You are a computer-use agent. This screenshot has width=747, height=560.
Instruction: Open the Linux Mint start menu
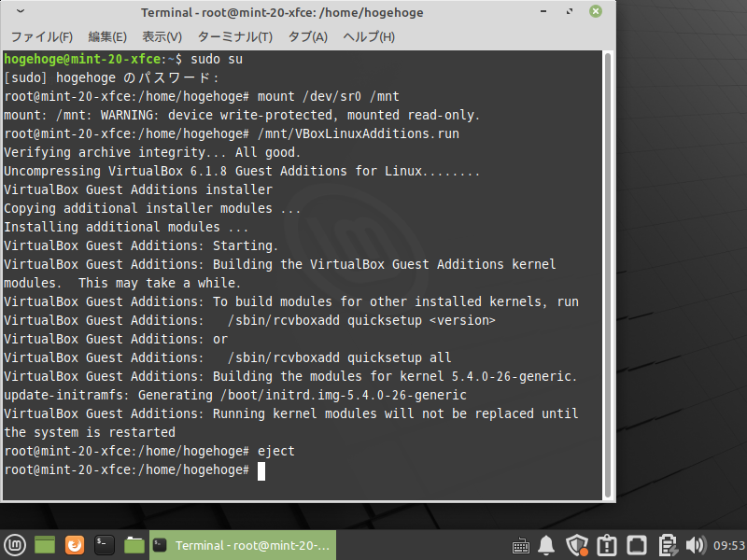pos(15,545)
